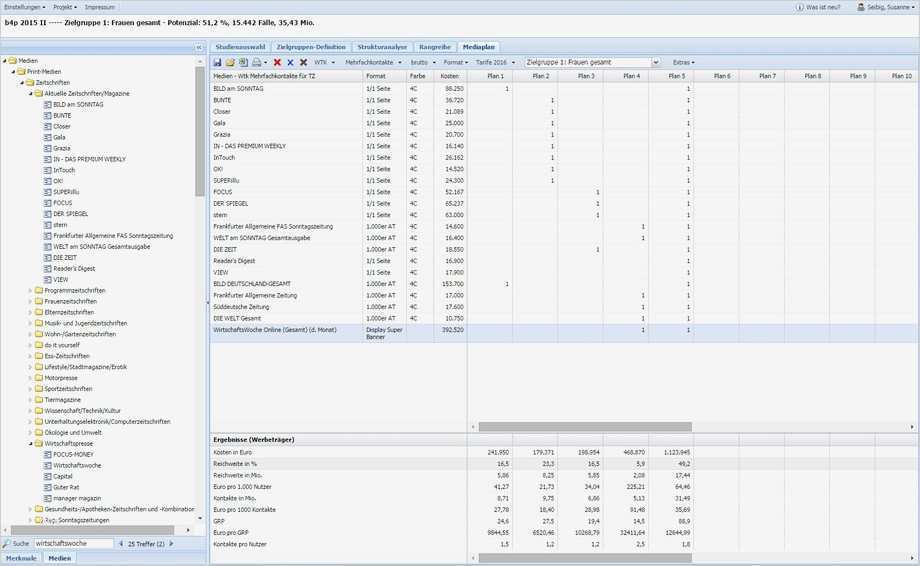Go to previous search hit arrow
Screen dimensions: 920x566
coord(121,543)
